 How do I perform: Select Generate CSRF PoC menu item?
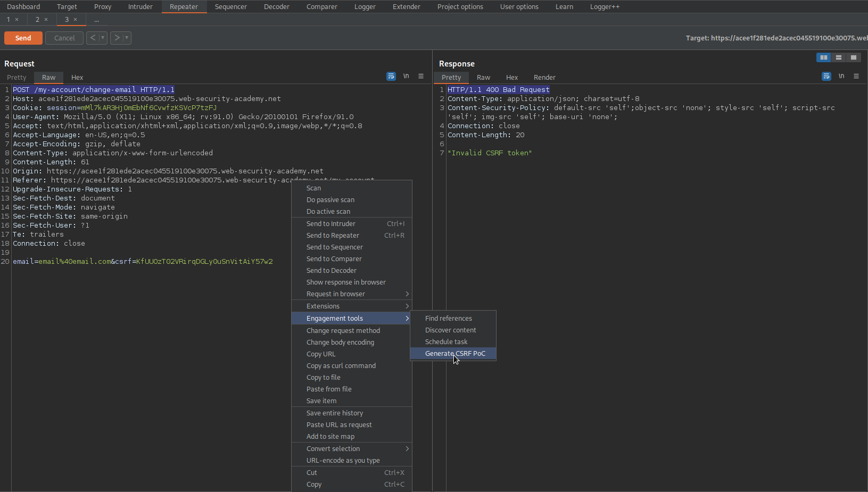[x=453, y=354]
